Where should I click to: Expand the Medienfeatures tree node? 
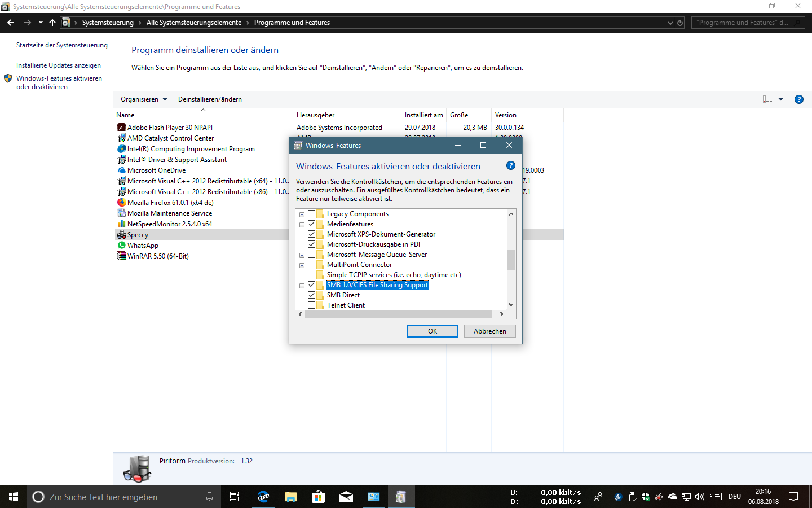pyautogui.click(x=302, y=225)
